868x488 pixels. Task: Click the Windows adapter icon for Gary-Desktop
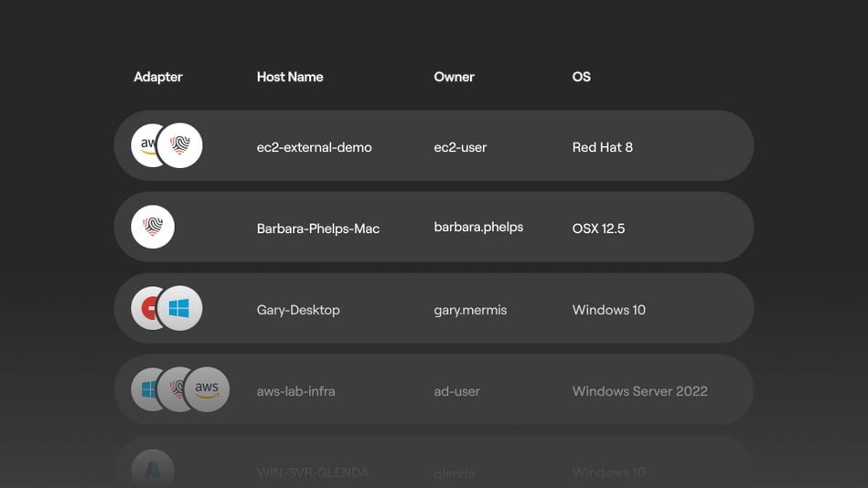(x=181, y=309)
